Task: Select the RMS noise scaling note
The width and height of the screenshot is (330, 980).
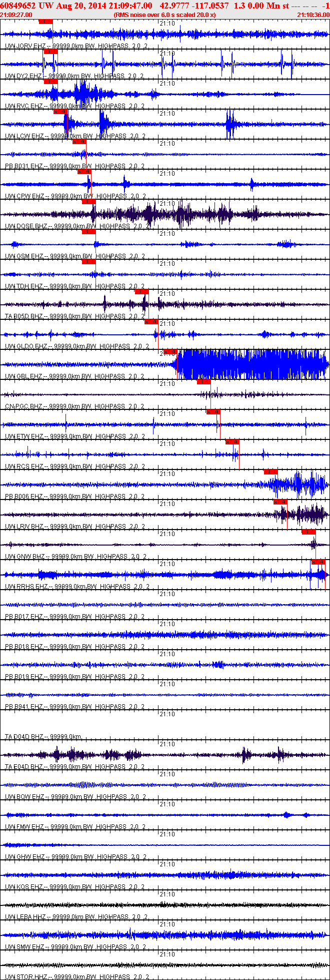Action: pyautogui.click(x=164, y=15)
